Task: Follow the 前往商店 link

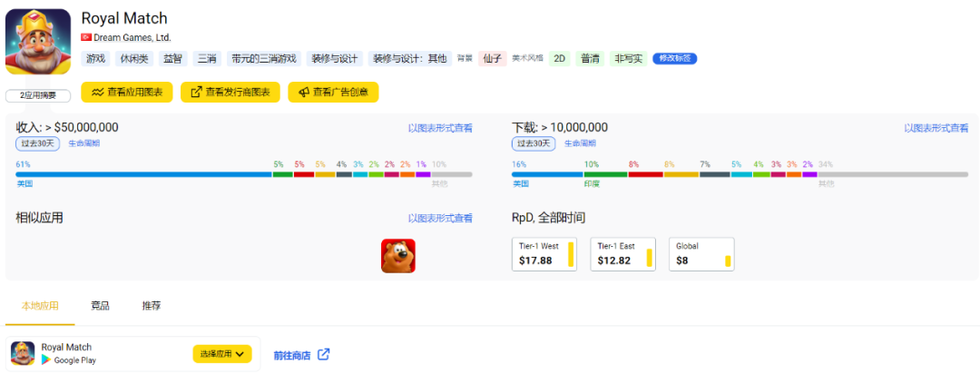Action: [x=292, y=355]
